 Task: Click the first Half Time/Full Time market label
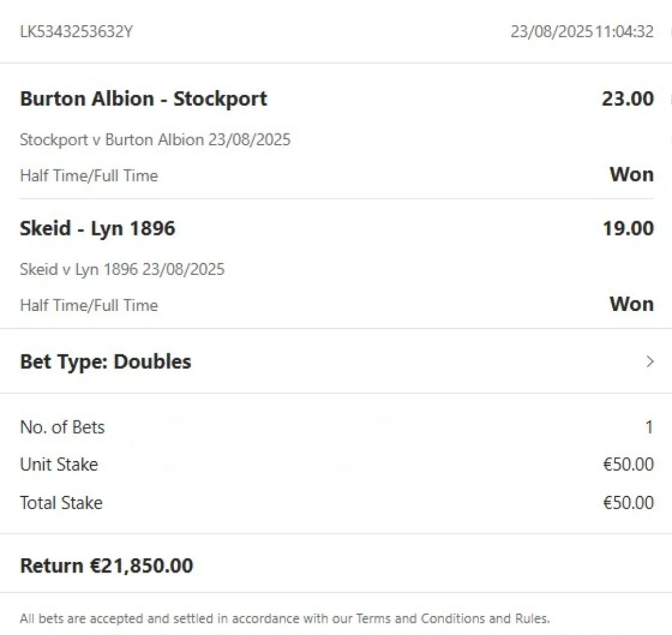[89, 176]
